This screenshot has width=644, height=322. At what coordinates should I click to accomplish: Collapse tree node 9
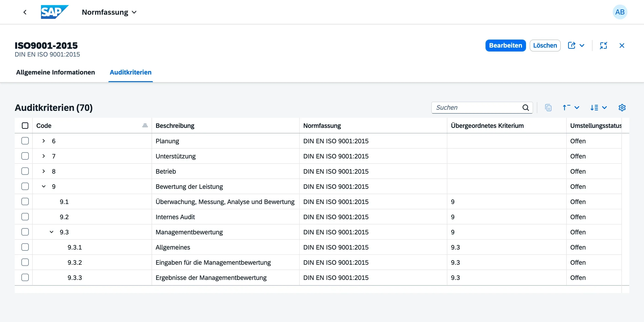[x=43, y=187]
